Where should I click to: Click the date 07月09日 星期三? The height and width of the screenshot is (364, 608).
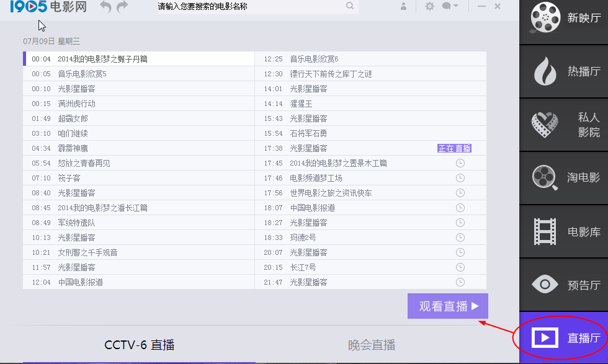click(x=51, y=41)
